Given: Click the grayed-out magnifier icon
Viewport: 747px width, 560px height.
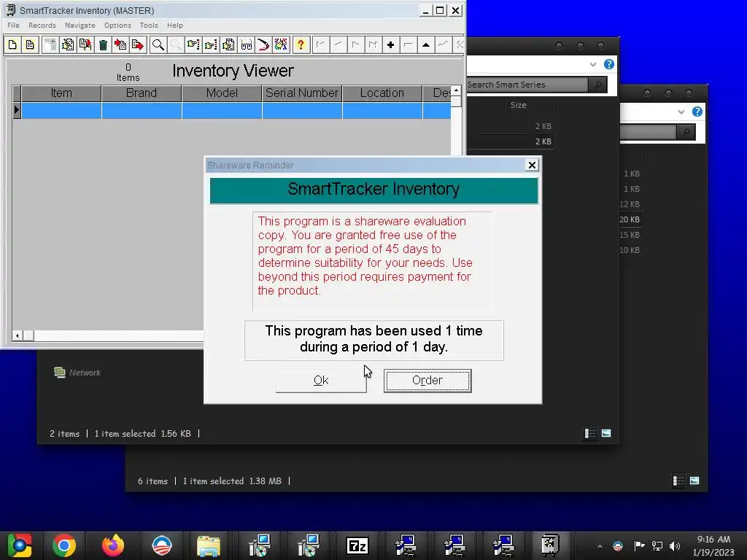Looking at the screenshot, I should [x=175, y=44].
